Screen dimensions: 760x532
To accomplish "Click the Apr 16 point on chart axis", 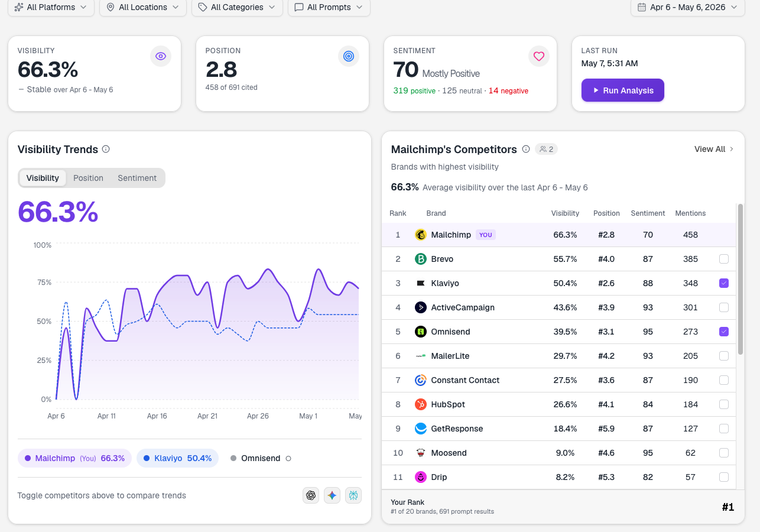I will tap(157, 416).
